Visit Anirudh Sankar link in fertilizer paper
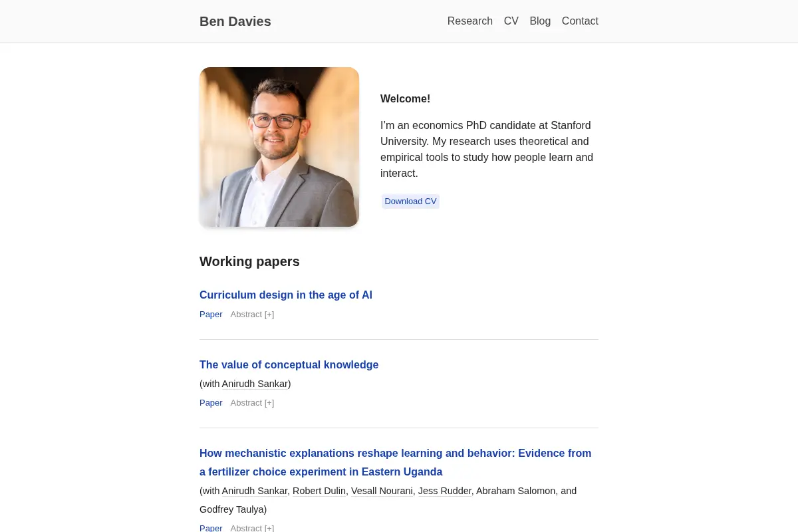798x532 pixels. 255,491
